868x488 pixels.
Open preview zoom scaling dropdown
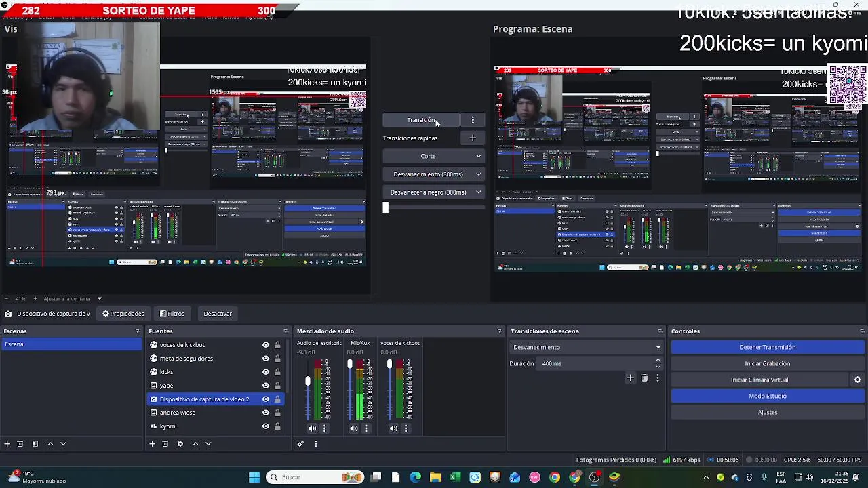[x=100, y=299]
